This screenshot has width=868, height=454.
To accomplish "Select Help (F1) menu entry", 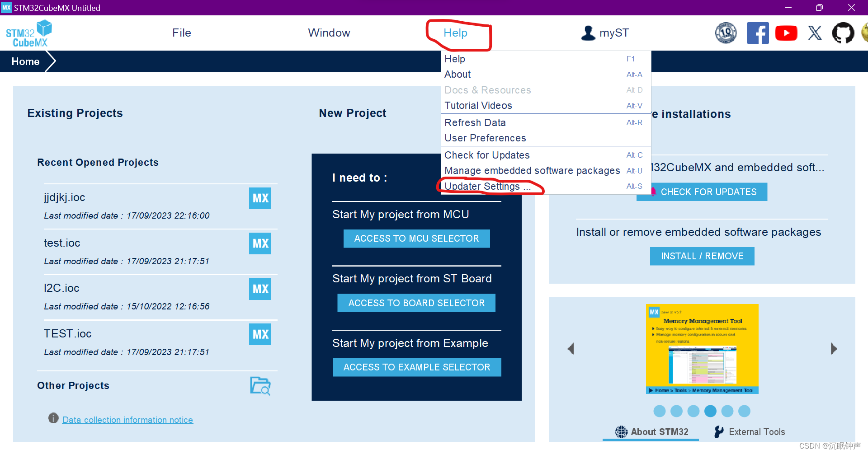I will click(x=546, y=59).
